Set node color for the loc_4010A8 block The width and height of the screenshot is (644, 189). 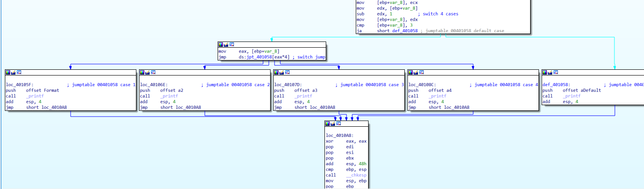pos(328,124)
